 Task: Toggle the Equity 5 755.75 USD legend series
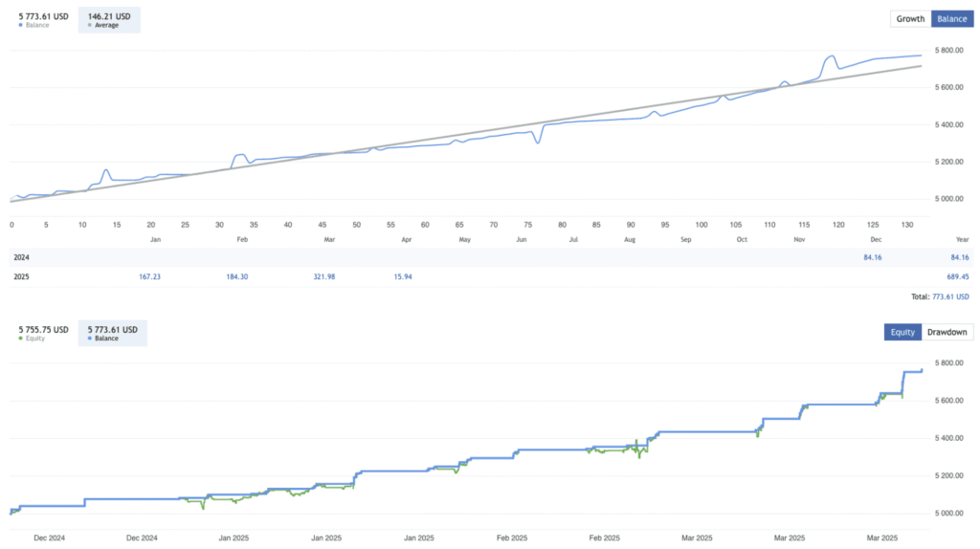click(x=40, y=333)
